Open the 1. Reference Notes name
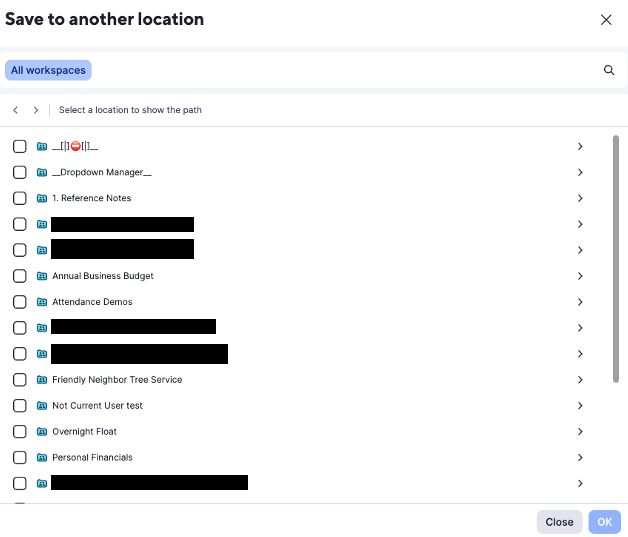Screen dimensions: 628x537 (92, 198)
